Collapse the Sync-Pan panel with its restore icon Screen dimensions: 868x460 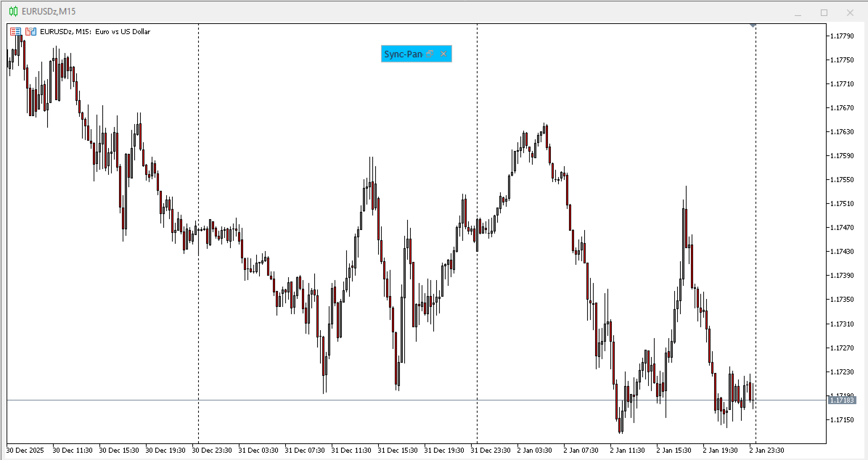click(430, 54)
